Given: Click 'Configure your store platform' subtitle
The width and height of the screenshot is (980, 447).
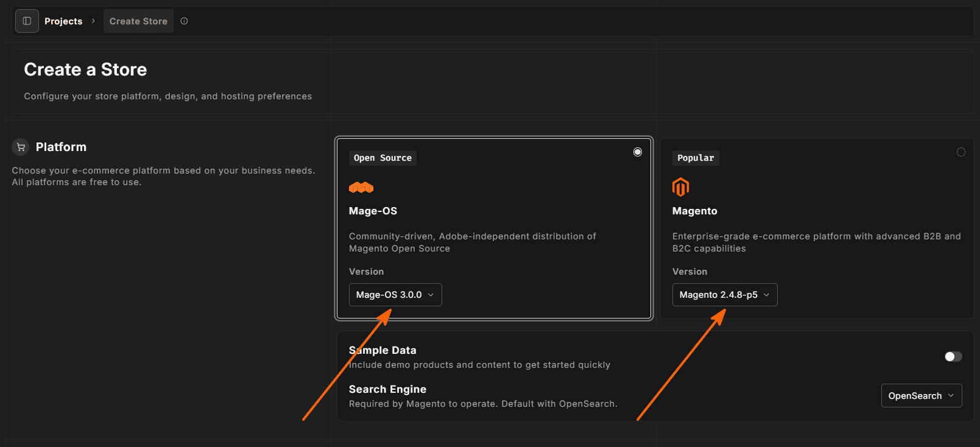Looking at the screenshot, I should 167,96.
